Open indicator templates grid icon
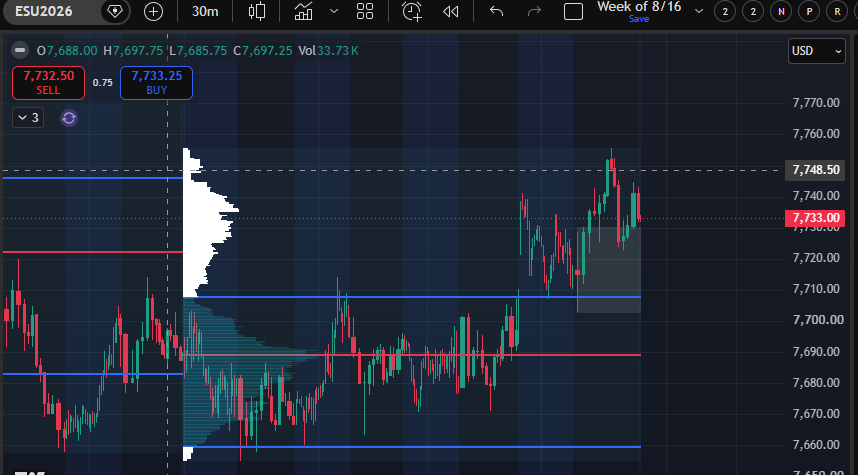Image resolution: width=858 pixels, height=475 pixels. [x=365, y=11]
